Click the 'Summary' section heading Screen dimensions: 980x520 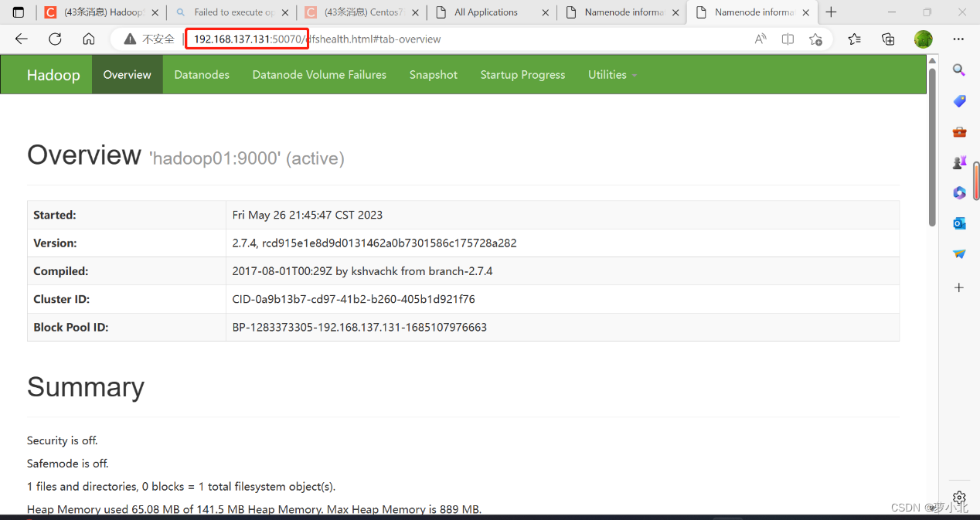point(86,387)
